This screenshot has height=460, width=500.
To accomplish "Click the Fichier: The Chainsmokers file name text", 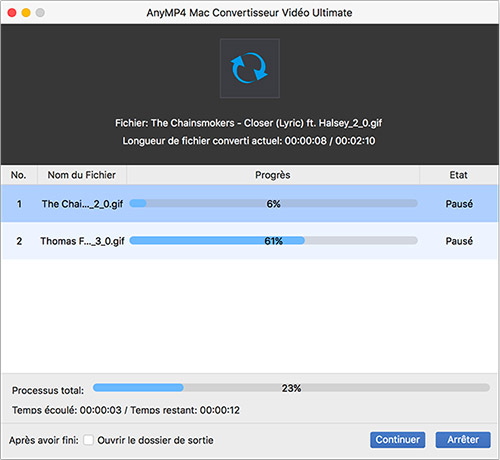I will 249,123.
